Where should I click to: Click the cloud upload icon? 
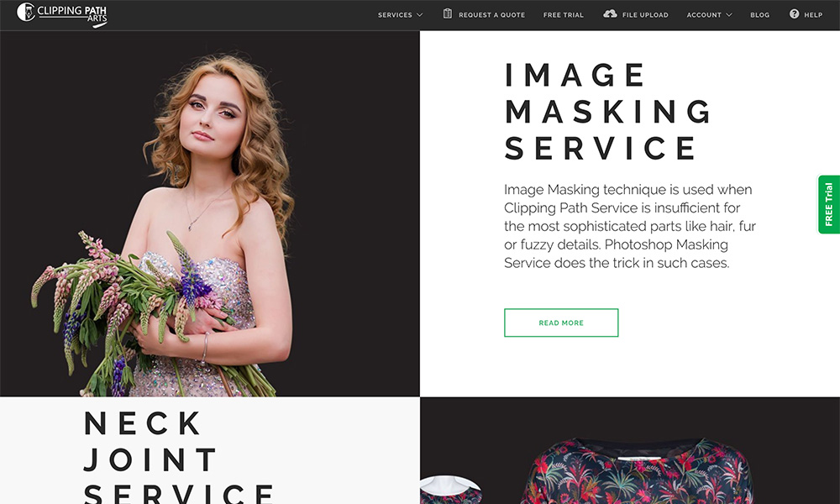click(x=610, y=14)
